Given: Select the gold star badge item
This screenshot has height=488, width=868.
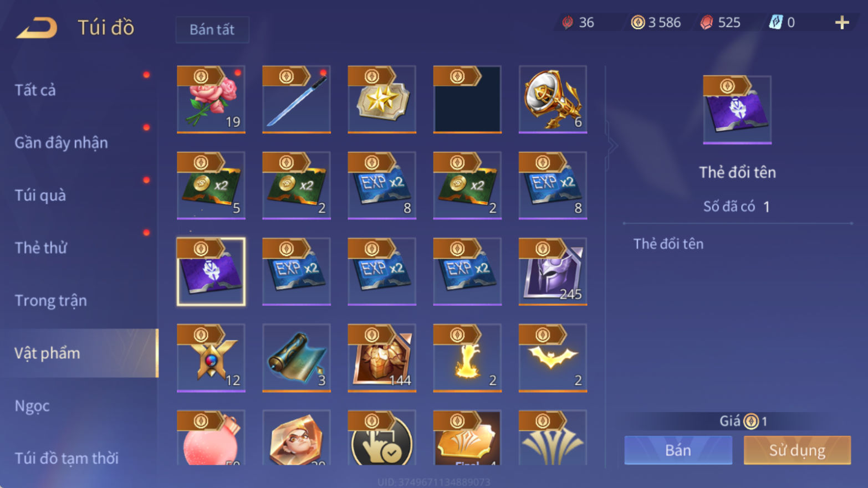Looking at the screenshot, I should coord(382,100).
